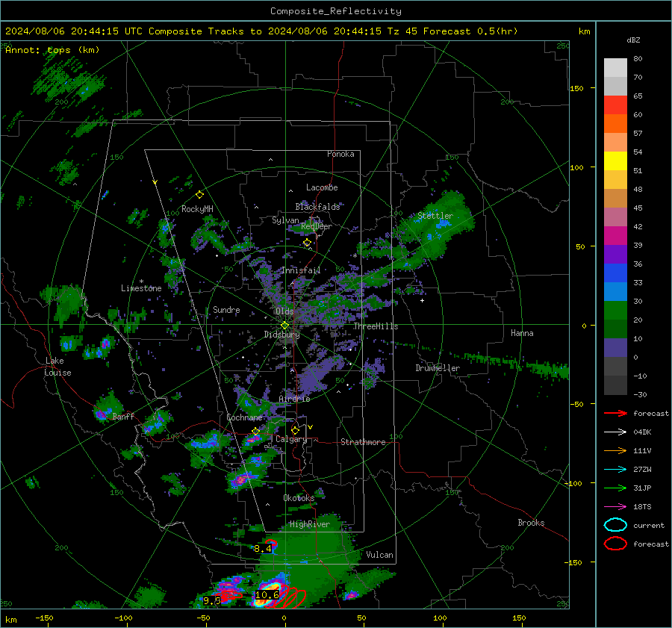Viewport: 672px width, 628px height.
Task: Click the Okotoks city label
Action: [299, 497]
